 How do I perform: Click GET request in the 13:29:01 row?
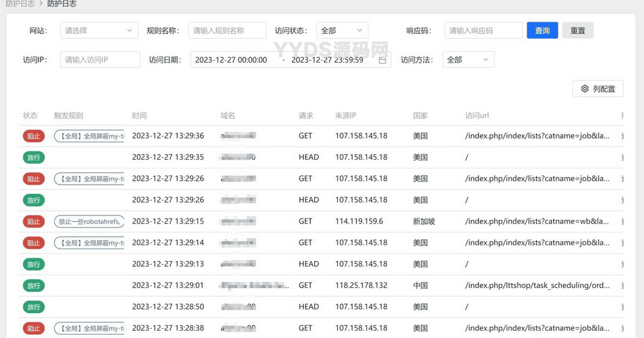pyautogui.click(x=305, y=285)
